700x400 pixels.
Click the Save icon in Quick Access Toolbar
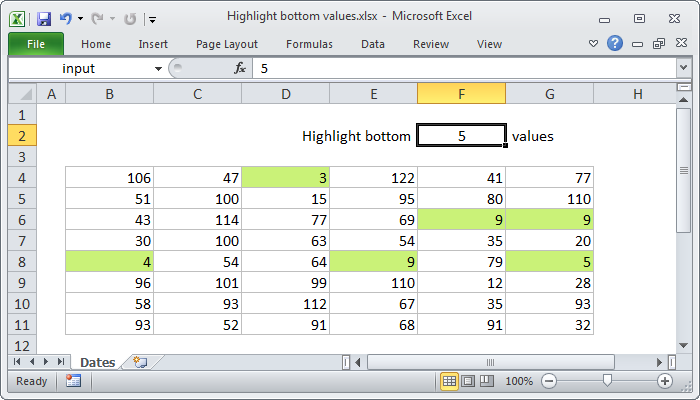[43, 18]
